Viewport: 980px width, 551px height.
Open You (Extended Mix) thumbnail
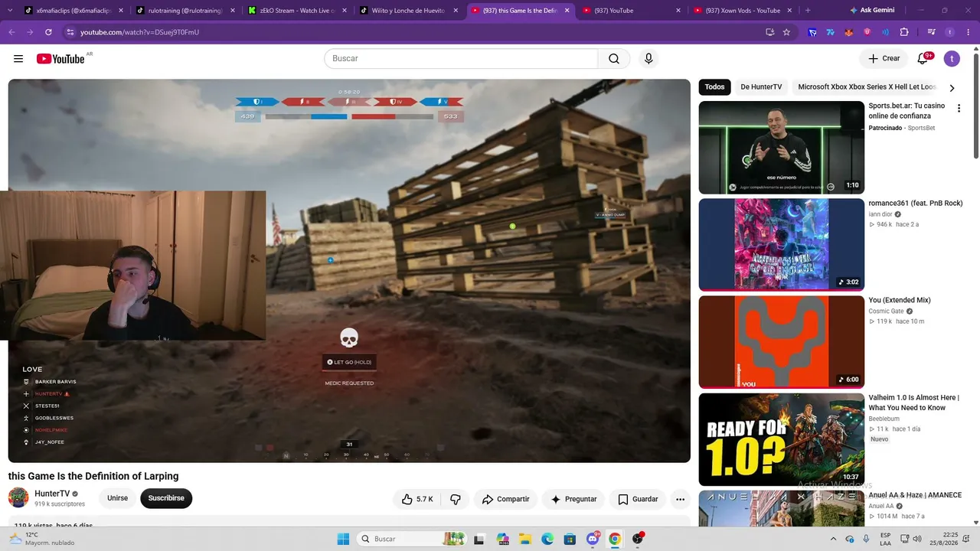click(x=782, y=342)
